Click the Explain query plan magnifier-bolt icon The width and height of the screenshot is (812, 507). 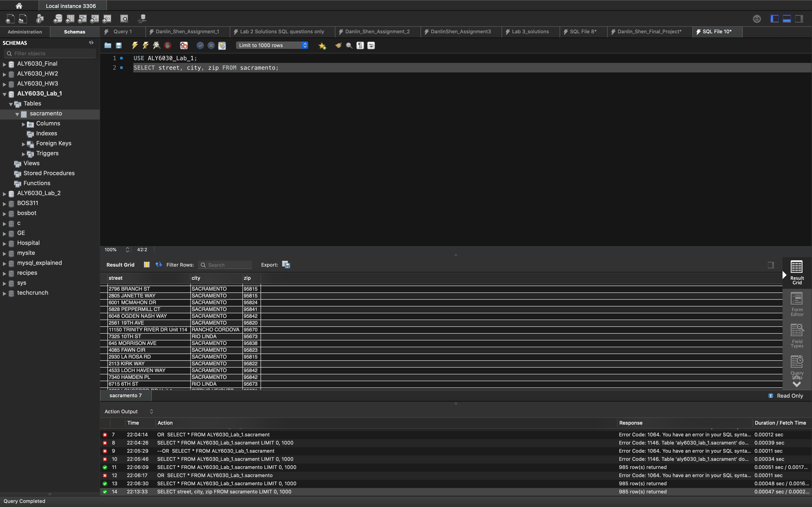click(157, 45)
